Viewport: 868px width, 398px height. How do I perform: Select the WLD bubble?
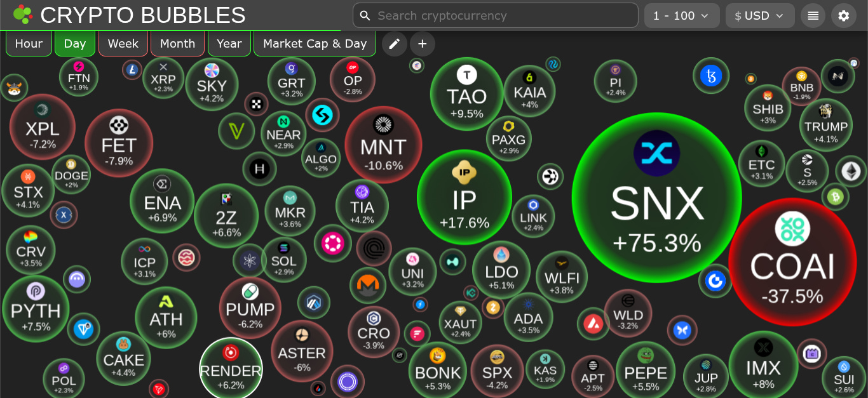click(628, 314)
